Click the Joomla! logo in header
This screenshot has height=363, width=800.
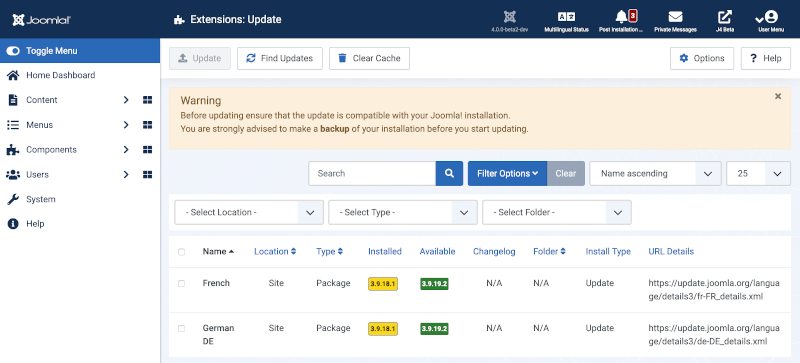click(x=41, y=20)
